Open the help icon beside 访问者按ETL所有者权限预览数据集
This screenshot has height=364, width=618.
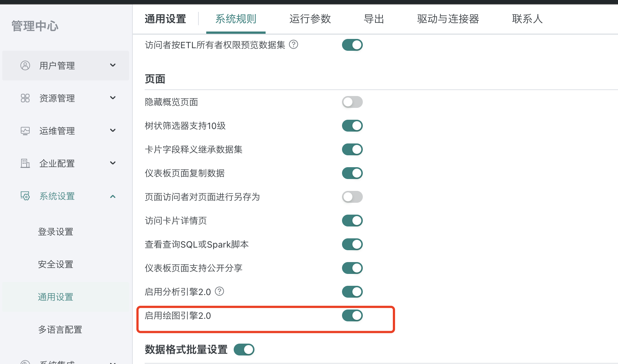point(293,44)
